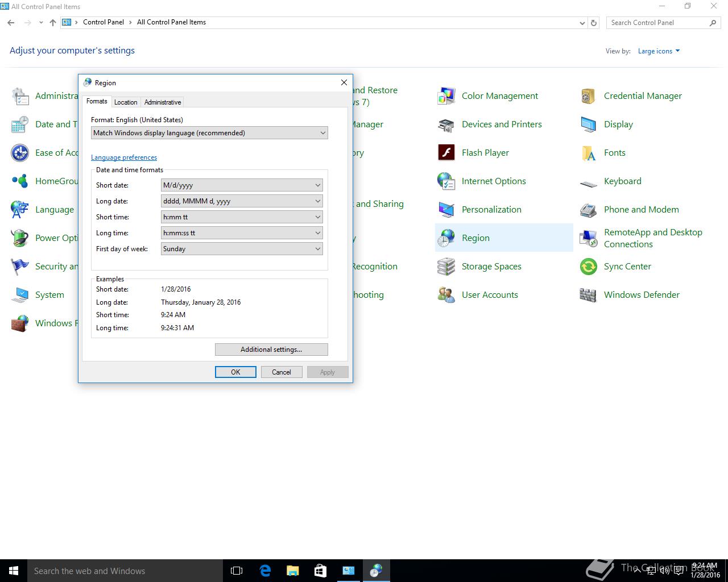Switch to the Location tab

(x=126, y=102)
